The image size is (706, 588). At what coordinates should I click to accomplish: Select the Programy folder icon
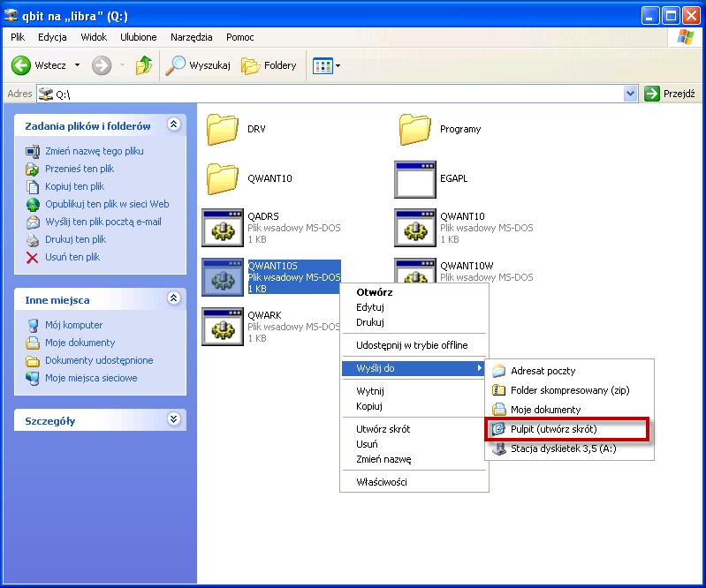pyautogui.click(x=414, y=129)
